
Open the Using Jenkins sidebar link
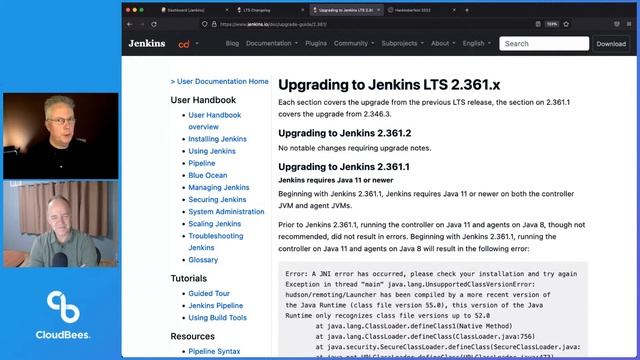(x=212, y=151)
